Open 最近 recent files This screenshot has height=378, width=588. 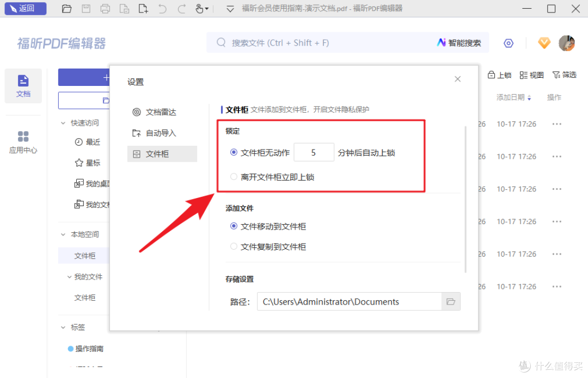coord(87,142)
